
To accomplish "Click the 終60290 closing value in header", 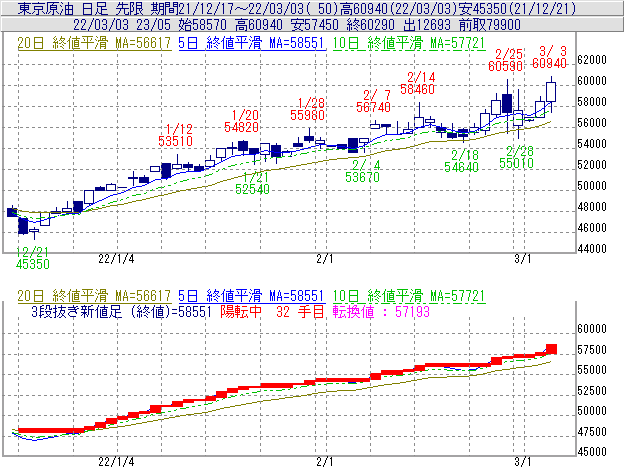I will point(370,25).
